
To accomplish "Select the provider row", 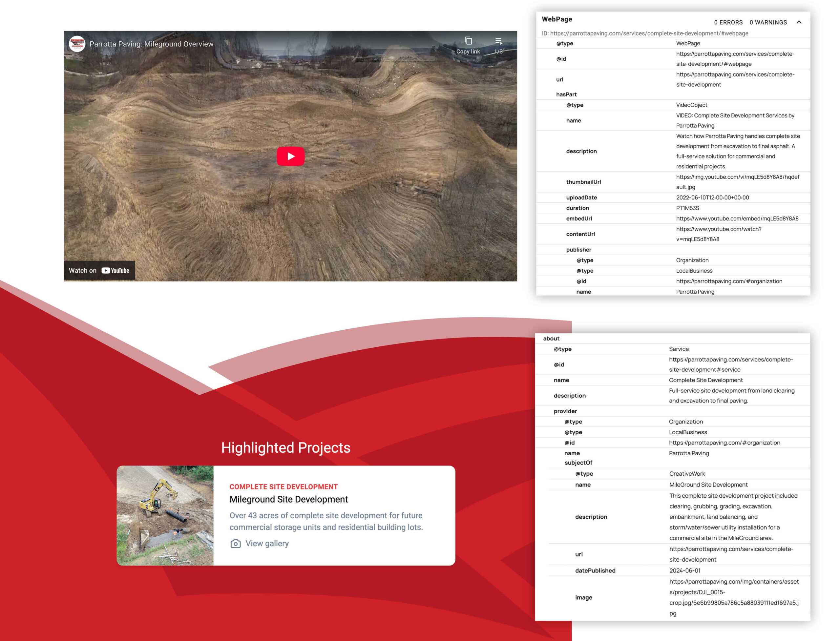I will 672,411.
